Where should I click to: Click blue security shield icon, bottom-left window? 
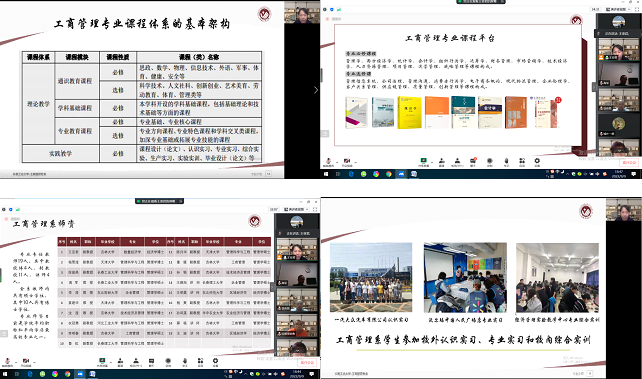(x=11, y=210)
